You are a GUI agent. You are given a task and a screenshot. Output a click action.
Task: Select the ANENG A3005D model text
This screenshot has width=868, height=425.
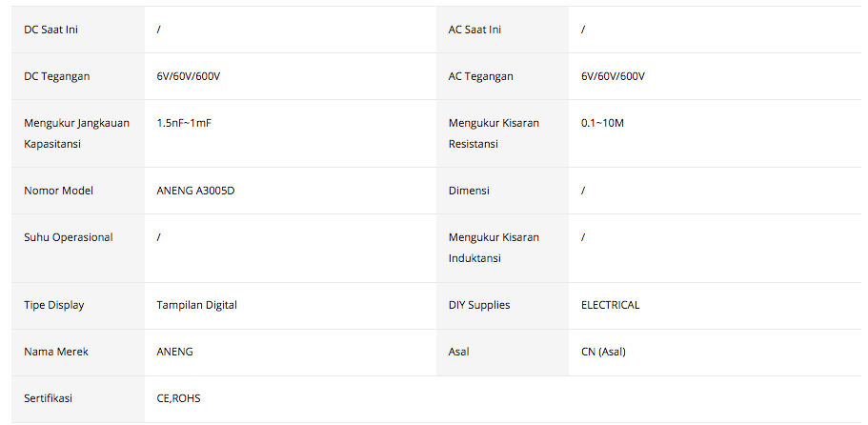(195, 191)
